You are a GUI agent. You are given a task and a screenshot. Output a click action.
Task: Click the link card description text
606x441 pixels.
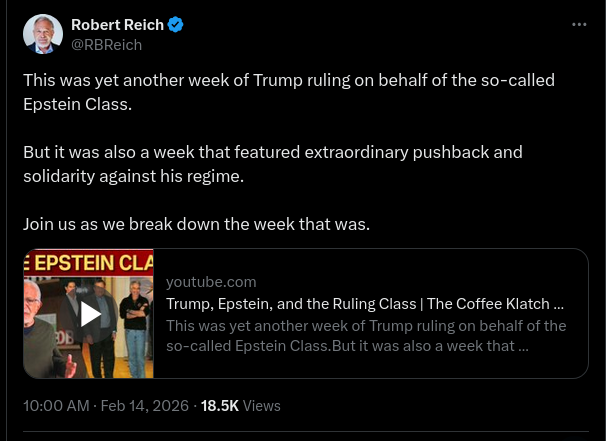(366, 336)
